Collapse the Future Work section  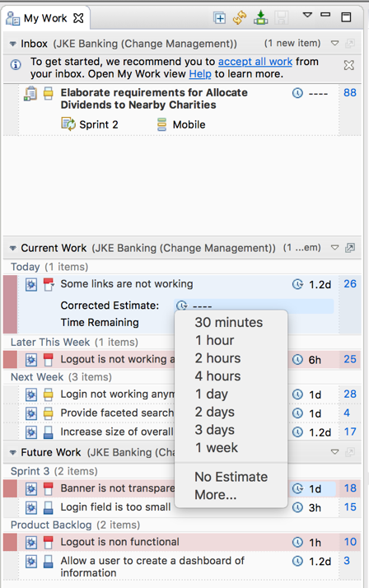coord(12,453)
